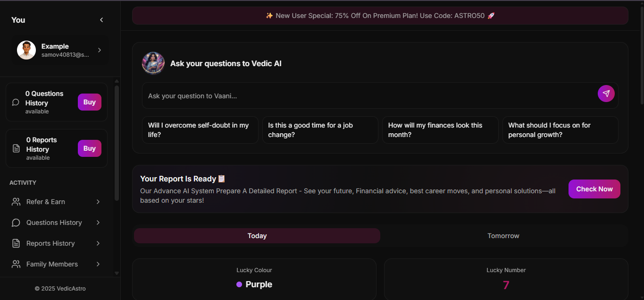
Task: Switch to the Tomorrow tab
Action: [503, 235]
